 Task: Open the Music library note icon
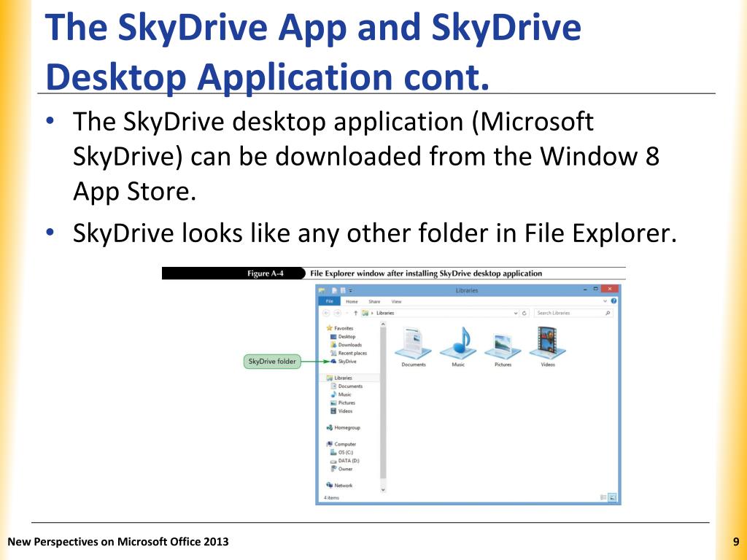458,343
